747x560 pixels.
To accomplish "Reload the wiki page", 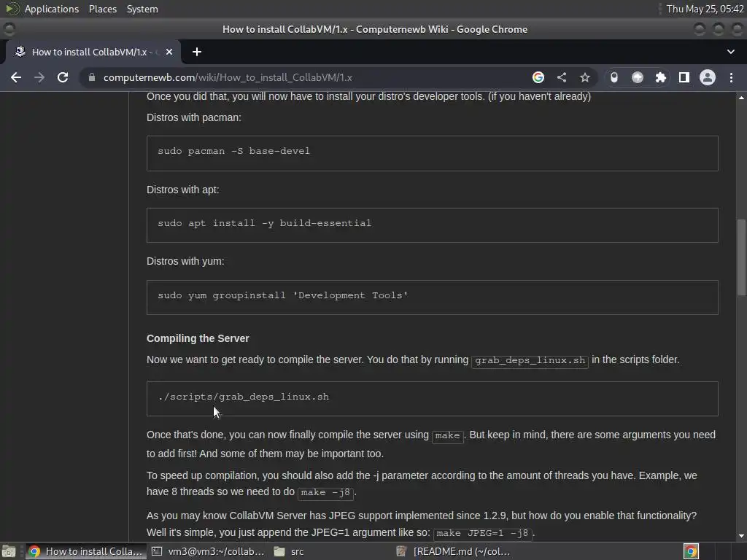I will point(63,77).
